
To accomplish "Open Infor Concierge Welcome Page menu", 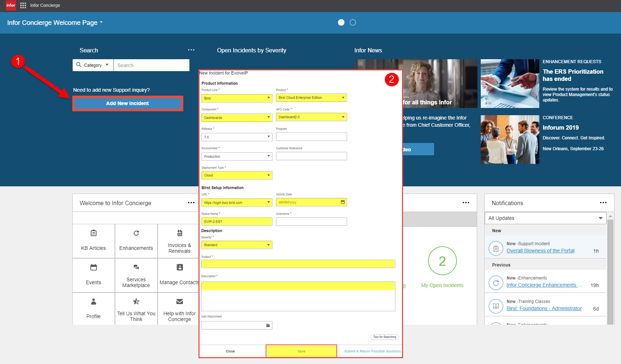I will click(55, 23).
